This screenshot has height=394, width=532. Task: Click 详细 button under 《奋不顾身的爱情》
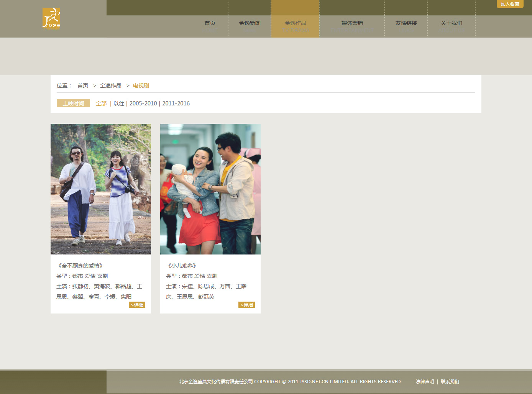(137, 305)
